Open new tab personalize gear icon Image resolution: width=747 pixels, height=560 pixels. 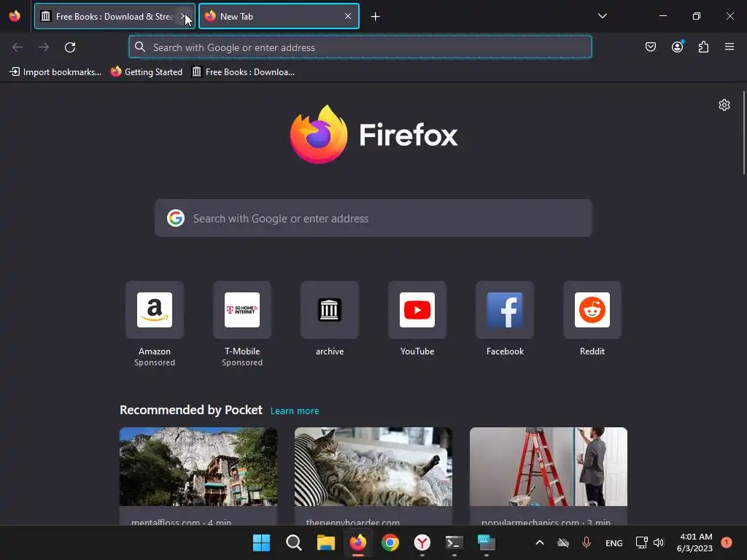(724, 105)
